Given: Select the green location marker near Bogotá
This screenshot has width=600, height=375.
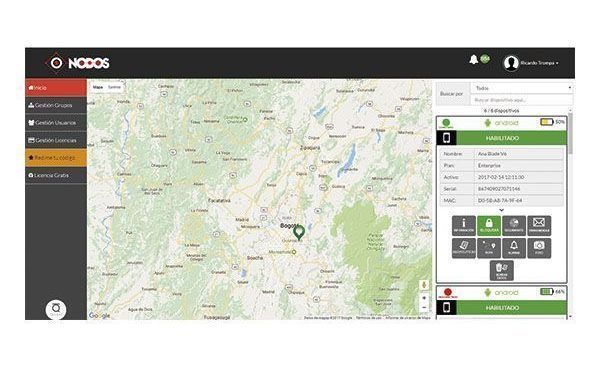Looking at the screenshot, I should (298, 232).
